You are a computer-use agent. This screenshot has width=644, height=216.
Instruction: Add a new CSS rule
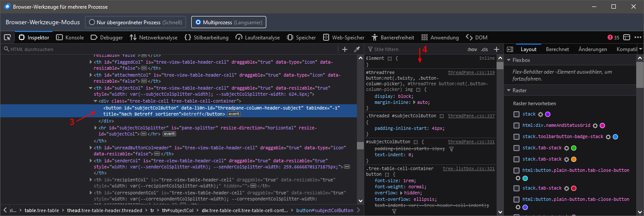coord(497,49)
